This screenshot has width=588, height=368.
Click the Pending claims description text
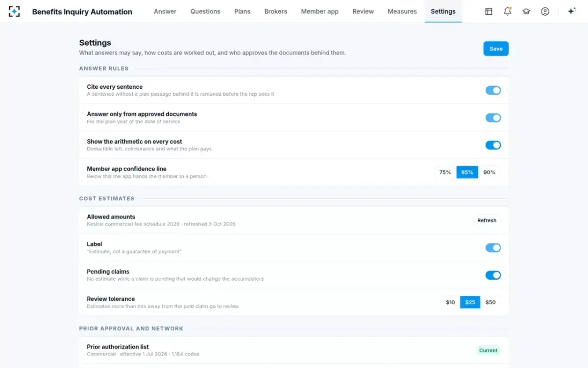point(175,279)
